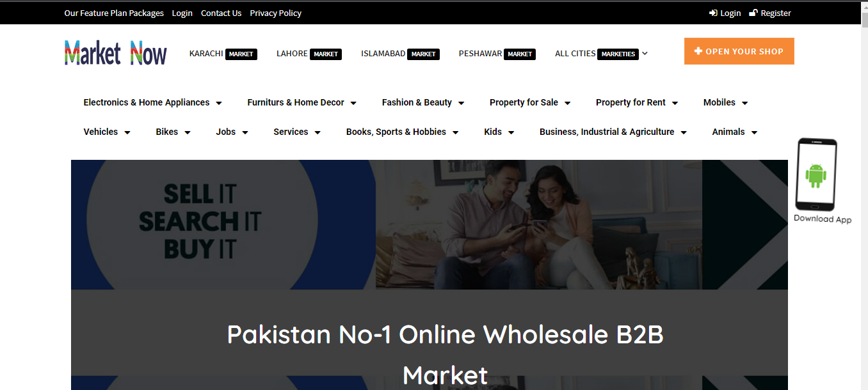
Task: Expand the Property for Sale menu
Action: pyautogui.click(x=530, y=102)
